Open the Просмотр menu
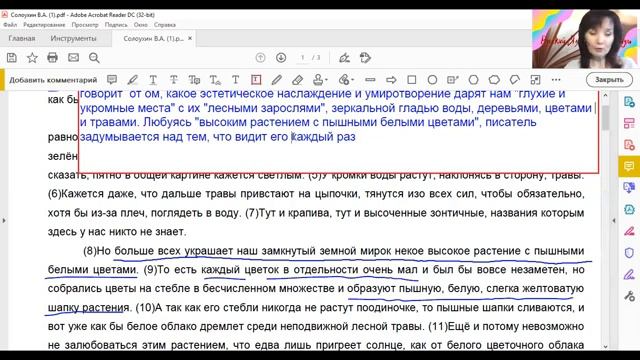 point(85,24)
